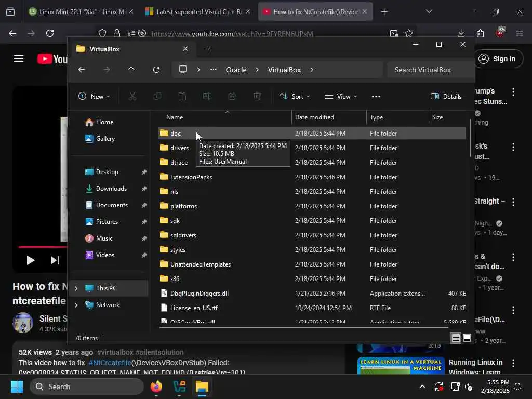Open the #NtCreatefile hashtag link

pyautogui.click(x=110, y=363)
